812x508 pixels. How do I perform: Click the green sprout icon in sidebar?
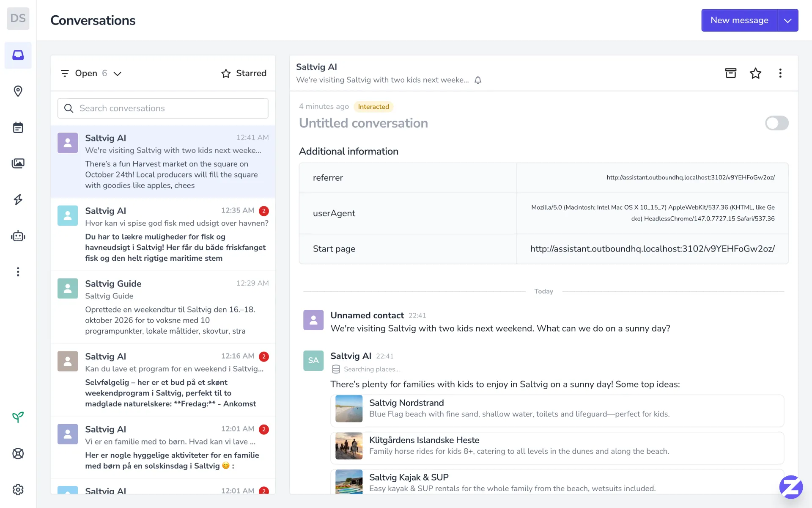point(18,417)
